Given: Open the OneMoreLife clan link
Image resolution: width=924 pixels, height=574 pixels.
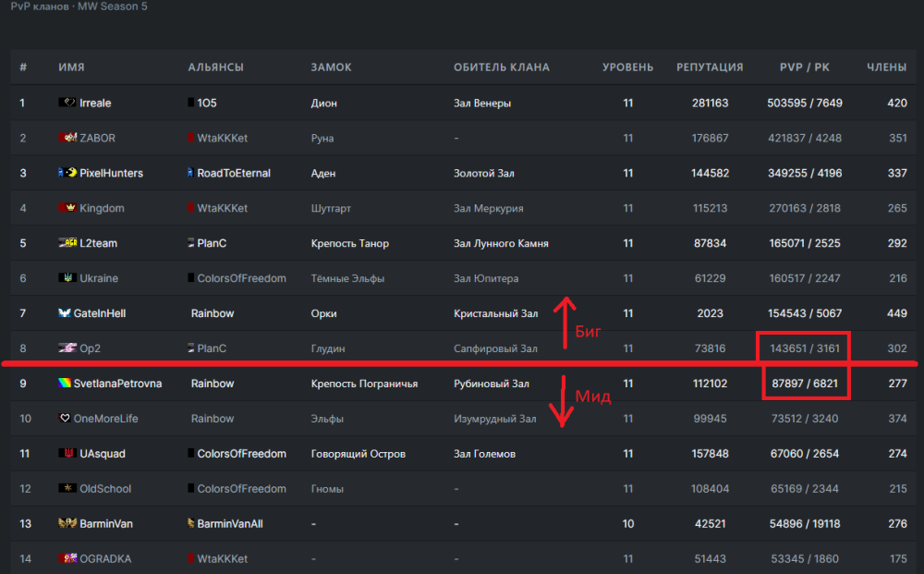Looking at the screenshot, I should [x=105, y=419].
